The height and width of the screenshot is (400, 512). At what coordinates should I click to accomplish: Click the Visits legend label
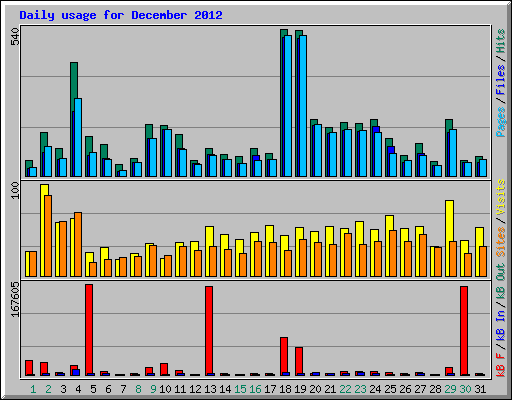point(500,198)
